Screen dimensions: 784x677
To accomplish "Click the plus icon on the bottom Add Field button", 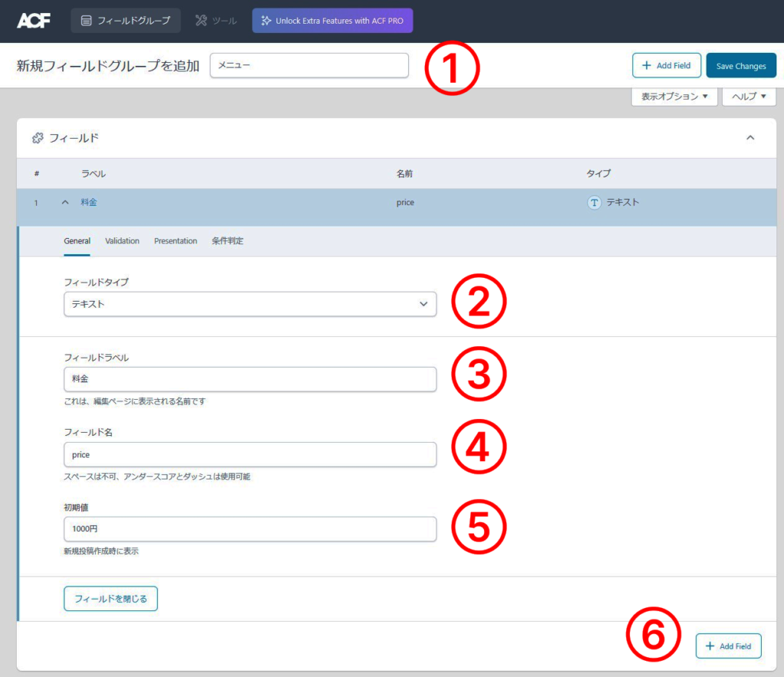I will click(x=708, y=646).
